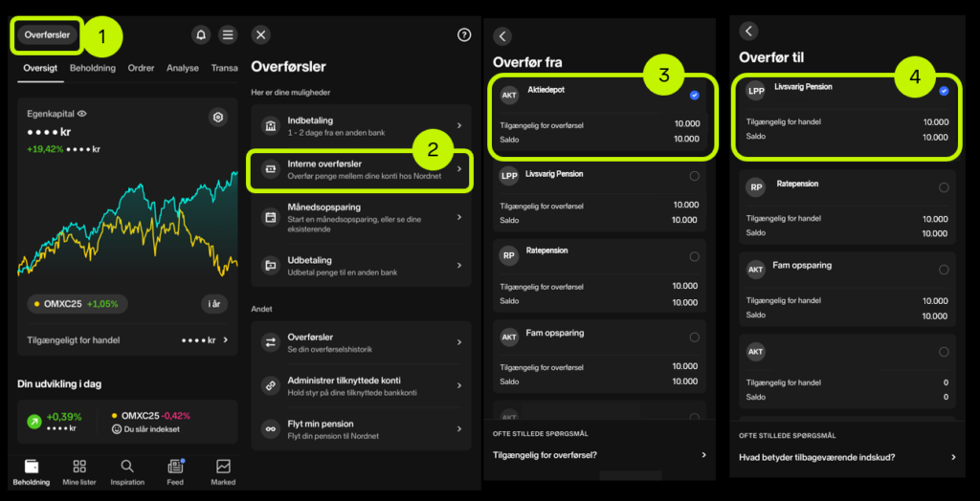Open Interne overførsler chevron
The image size is (980, 501).
point(459,168)
